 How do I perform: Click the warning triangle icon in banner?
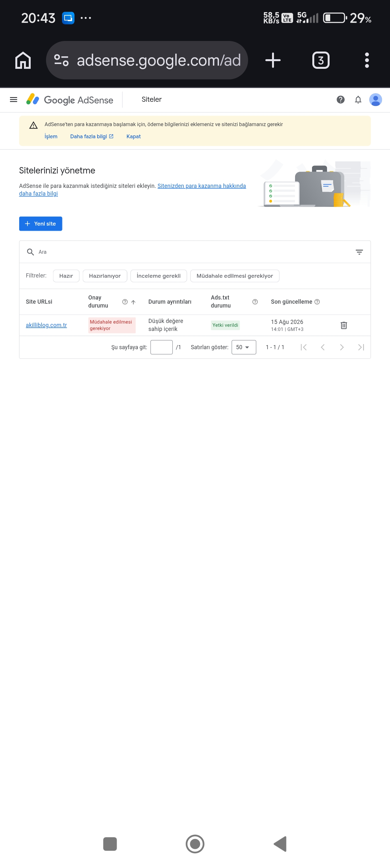point(33,125)
